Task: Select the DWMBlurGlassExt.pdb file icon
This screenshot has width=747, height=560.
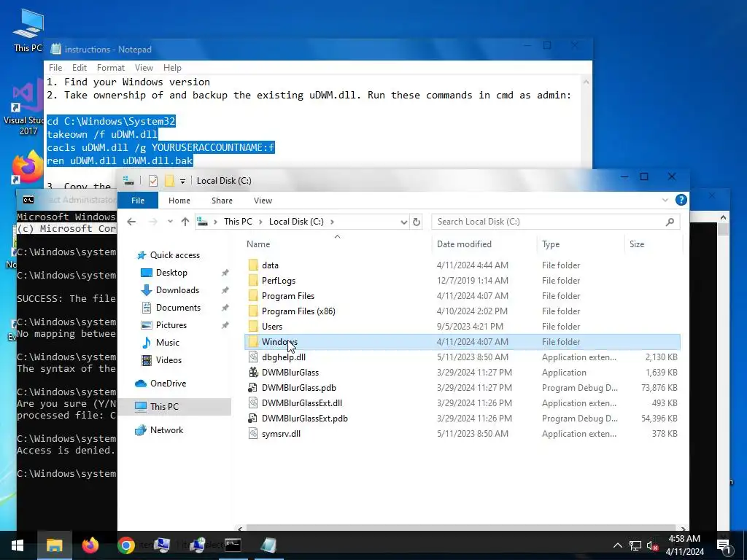Action: (253, 418)
